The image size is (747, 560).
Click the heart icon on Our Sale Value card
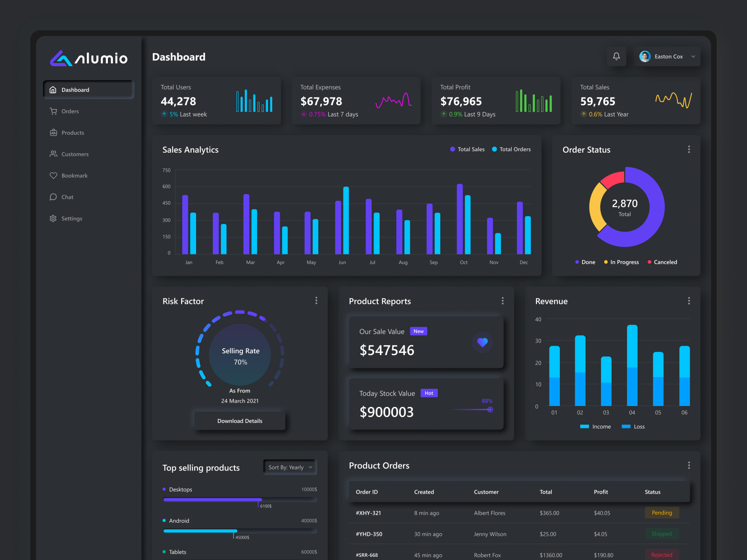[x=482, y=342]
